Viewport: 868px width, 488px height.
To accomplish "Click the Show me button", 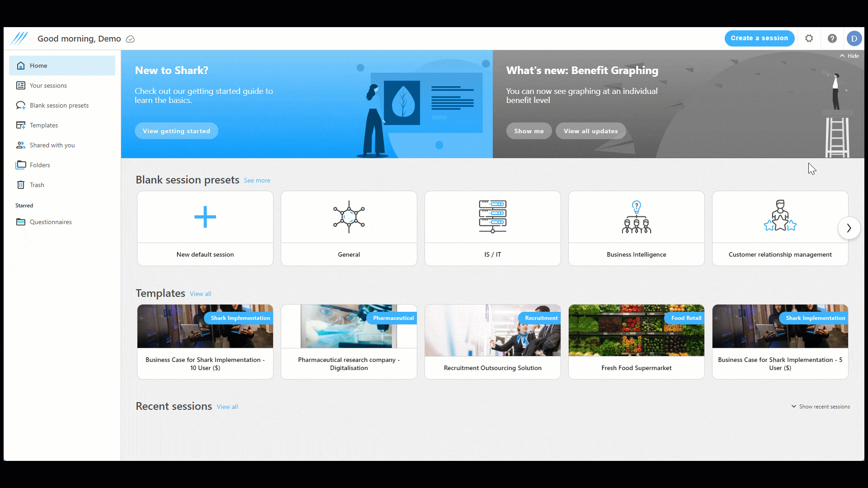I will tap(529, 131).
